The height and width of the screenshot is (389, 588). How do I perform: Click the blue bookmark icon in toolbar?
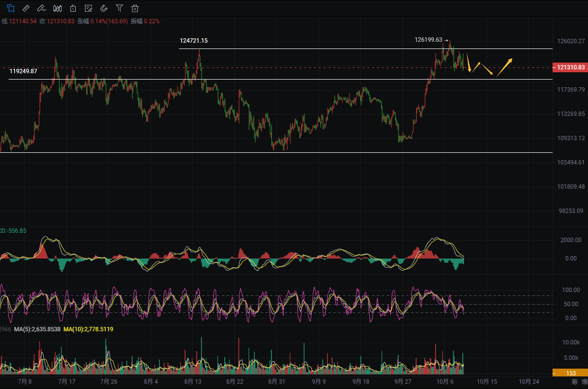pyautogui.click(x=11, y=8)
